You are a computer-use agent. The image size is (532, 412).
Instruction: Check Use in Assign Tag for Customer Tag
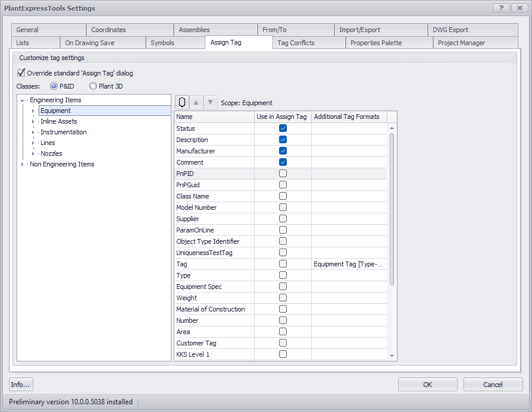[x=283, y=343]
